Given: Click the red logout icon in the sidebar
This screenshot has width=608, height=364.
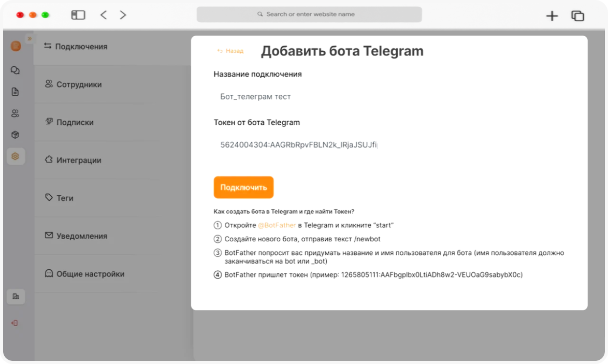Looking at the screenshot, I should [15, 323].
